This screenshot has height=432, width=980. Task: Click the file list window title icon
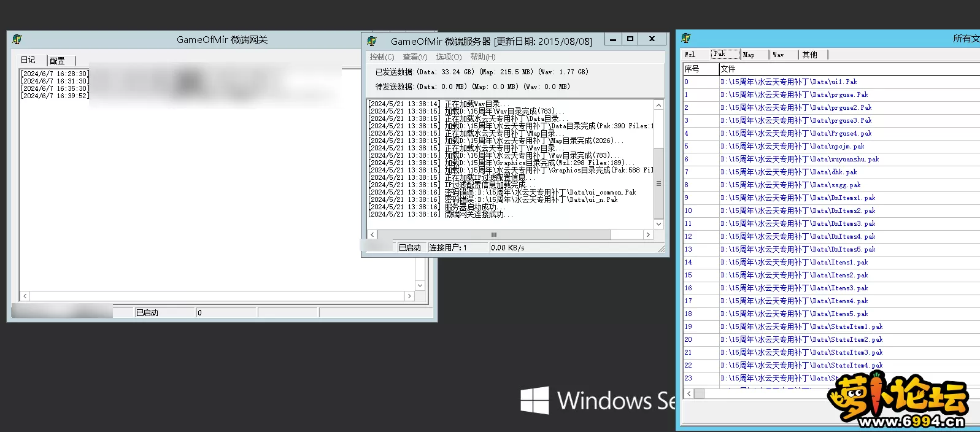pos(686,38)
